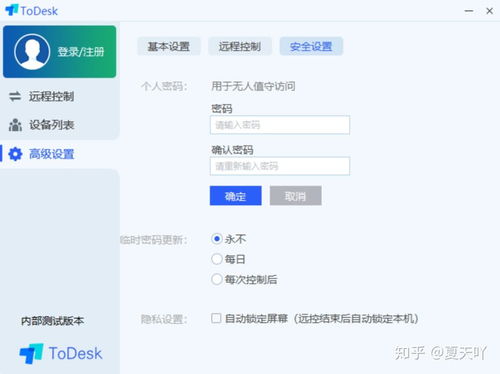Click the ToDesk logo in title bar
The height and width of the screenshot is (374, 500).
click(31, 11)
